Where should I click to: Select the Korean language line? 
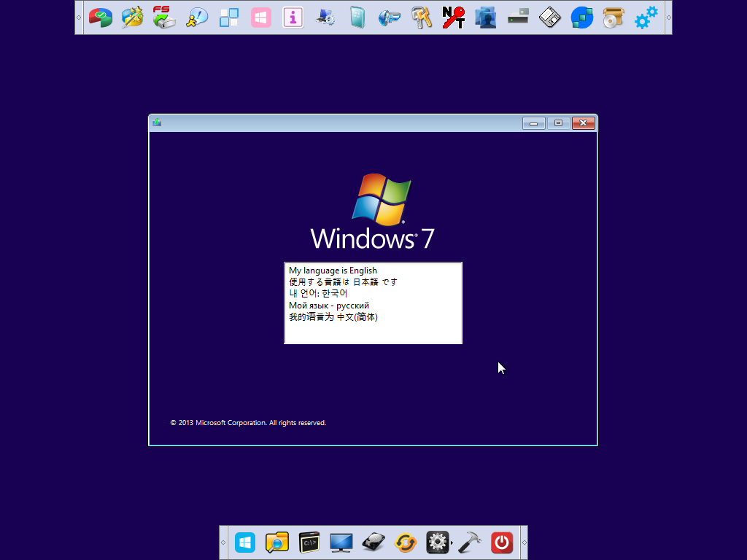coord(318,293)
